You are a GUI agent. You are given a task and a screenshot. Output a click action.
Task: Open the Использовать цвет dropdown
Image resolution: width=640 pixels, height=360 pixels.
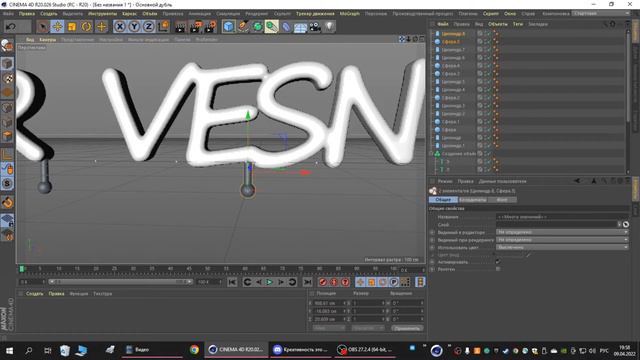pos(562,247)
